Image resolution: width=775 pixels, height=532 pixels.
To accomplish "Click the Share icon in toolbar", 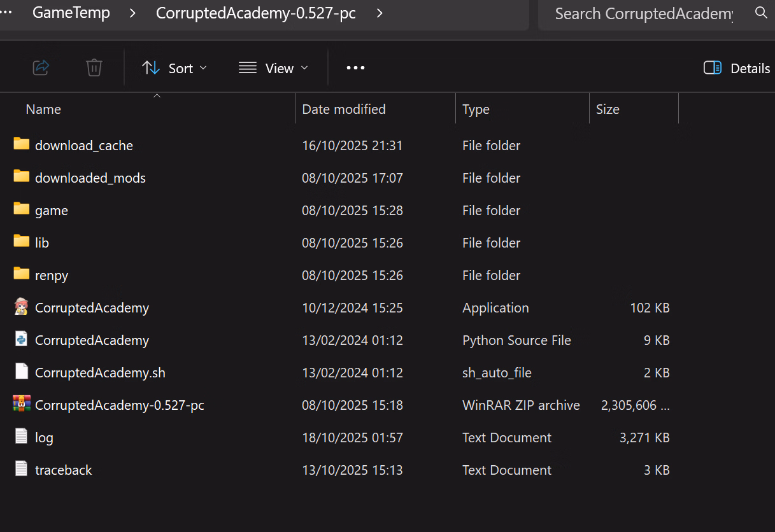I will (41, 67).
